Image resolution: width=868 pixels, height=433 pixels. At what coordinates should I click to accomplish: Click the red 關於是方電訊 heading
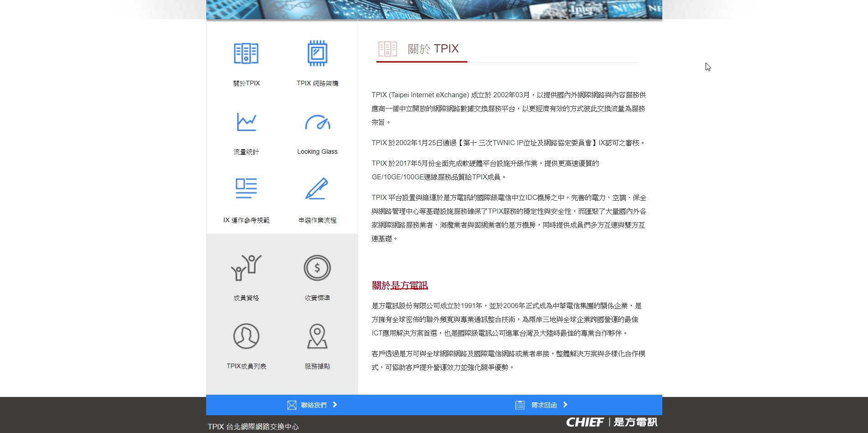tap(400, 286)
